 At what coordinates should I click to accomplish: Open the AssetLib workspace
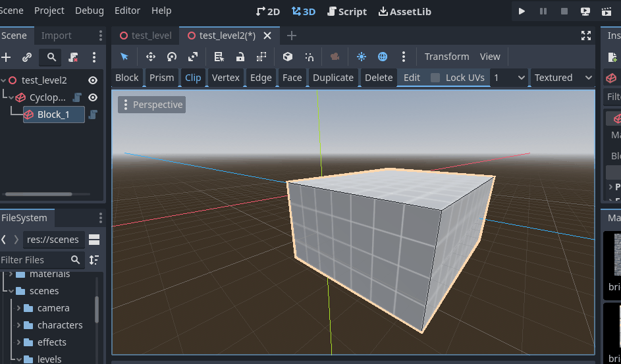click(405, 11)
